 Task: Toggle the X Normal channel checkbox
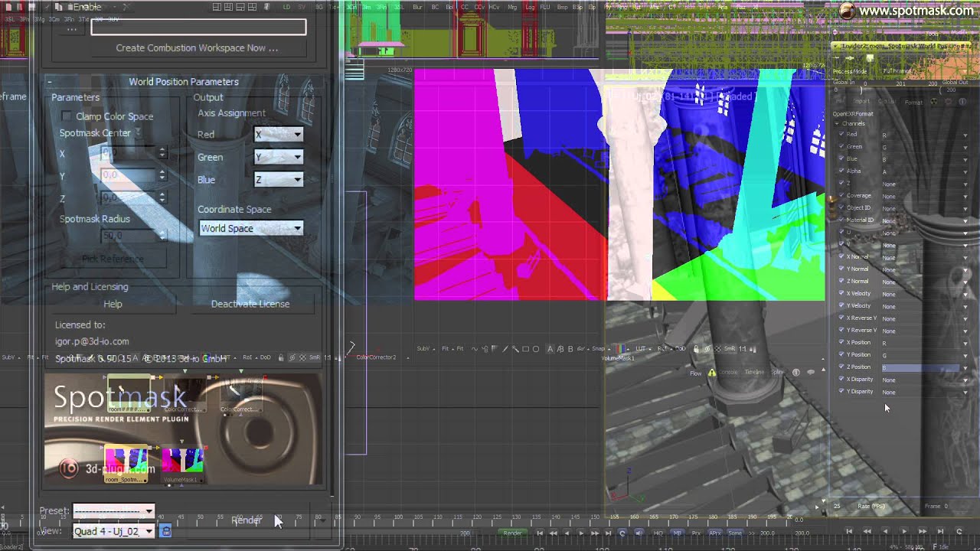841,257
